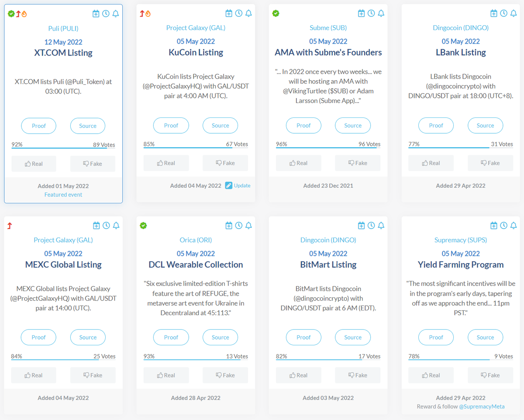Click clock icon on KuCoin Listing card
Image resolution: width=524 pixels, height=420 pixels.
pyautogui.click(x=238, y=14)
